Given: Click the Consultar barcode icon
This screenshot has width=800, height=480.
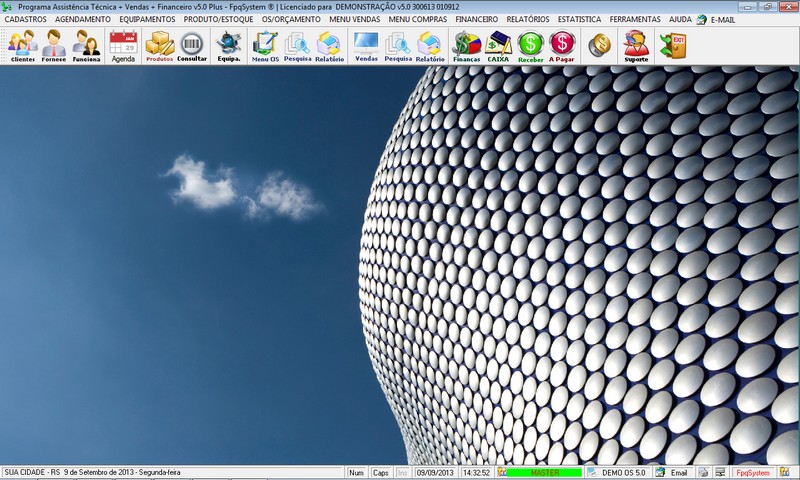Looking at the screenshot, I should (192, 46).
